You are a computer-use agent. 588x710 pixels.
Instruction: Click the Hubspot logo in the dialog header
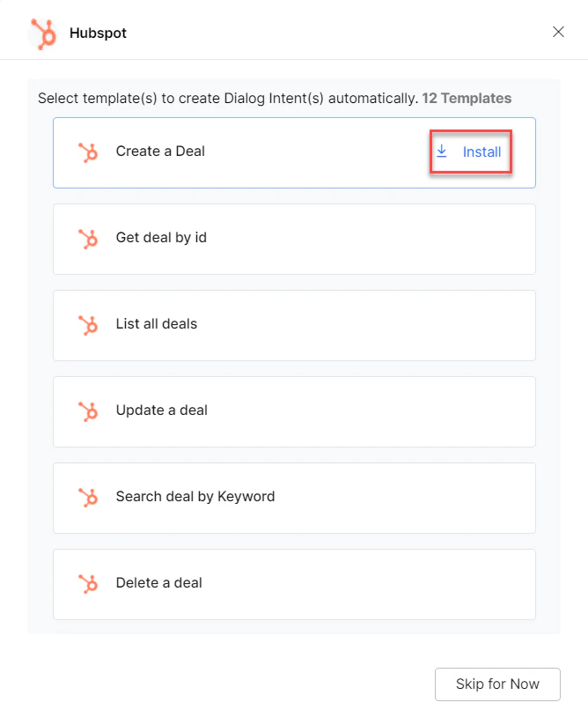click(42, 33)
